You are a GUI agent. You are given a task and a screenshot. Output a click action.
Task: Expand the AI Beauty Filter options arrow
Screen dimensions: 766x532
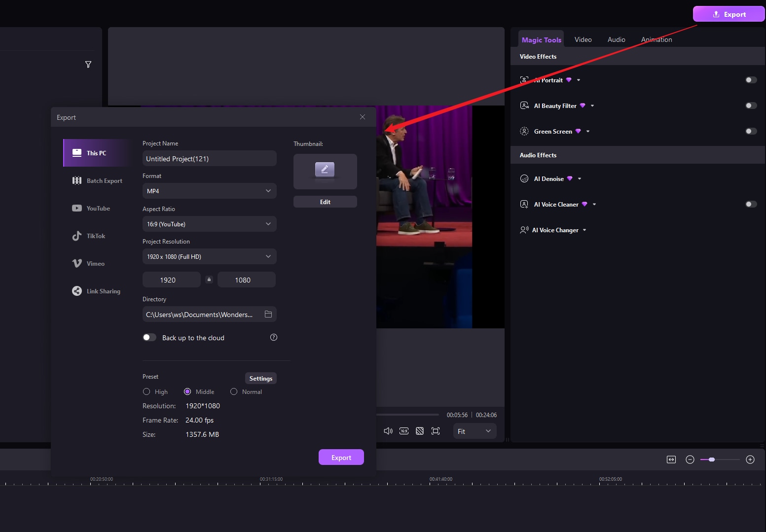592,106
